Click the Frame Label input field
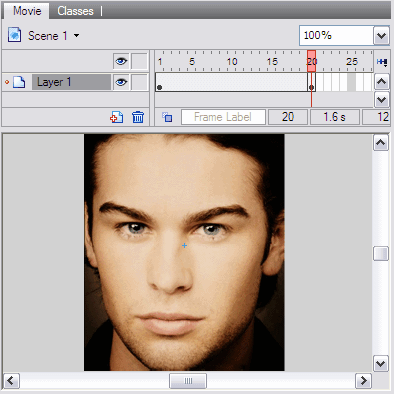Viewport: 394px width, 394px height. coord(223,117)
